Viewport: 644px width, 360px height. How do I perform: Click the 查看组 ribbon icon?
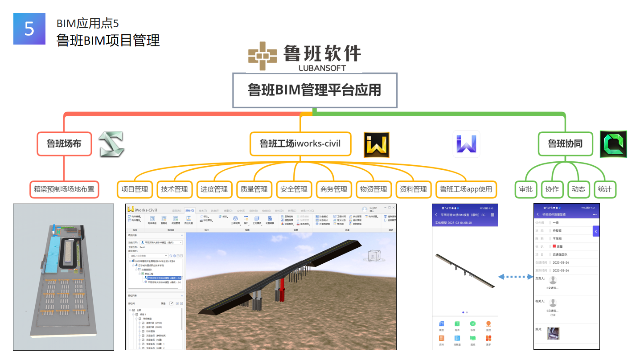(x=164, y=218)
